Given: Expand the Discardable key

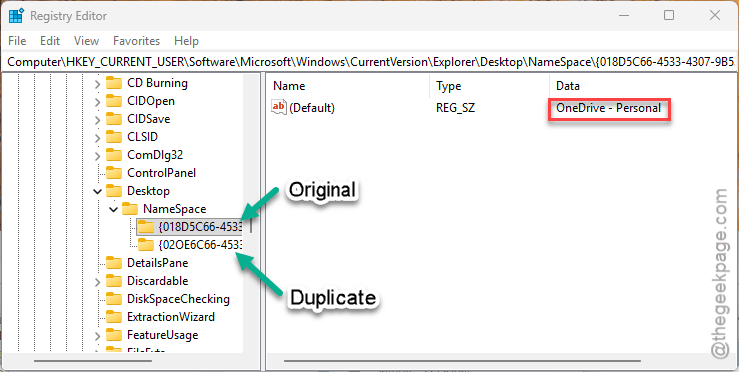Looking at the screenshot, I should click(97, 281).
